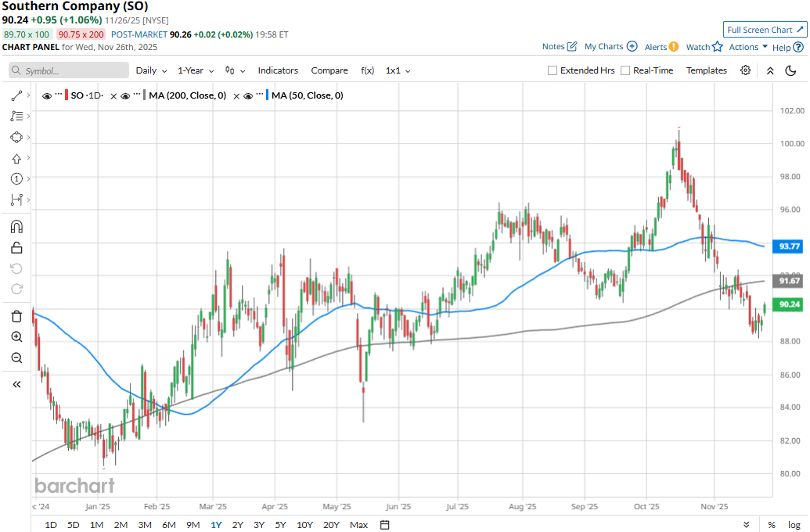Click the lock drawings icon
Screen dimensions: 810x532
tap(16, 248)
